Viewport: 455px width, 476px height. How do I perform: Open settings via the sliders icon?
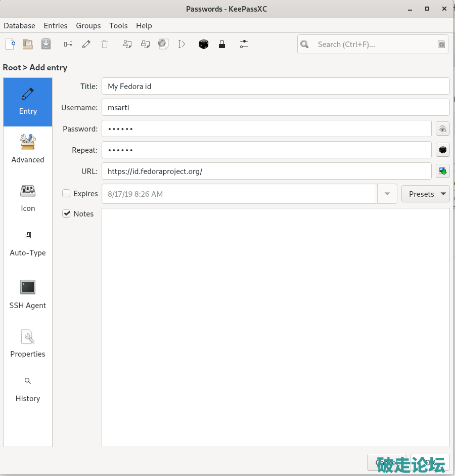pos(244,45)
